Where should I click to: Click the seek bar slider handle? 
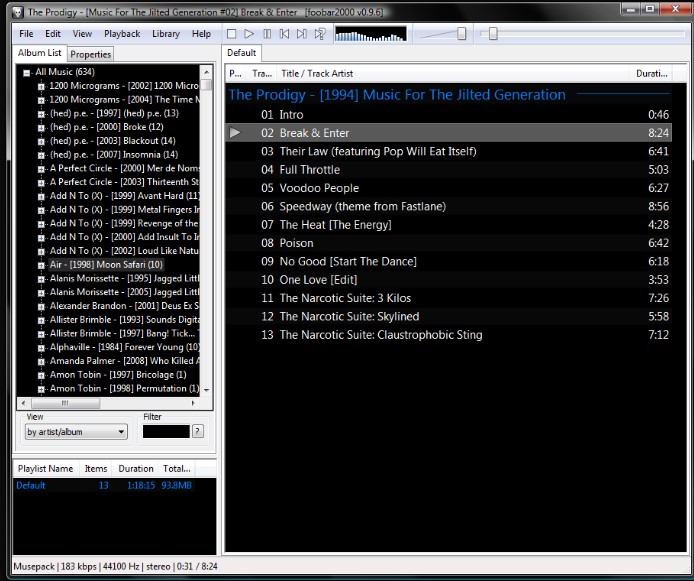(493, 34)
